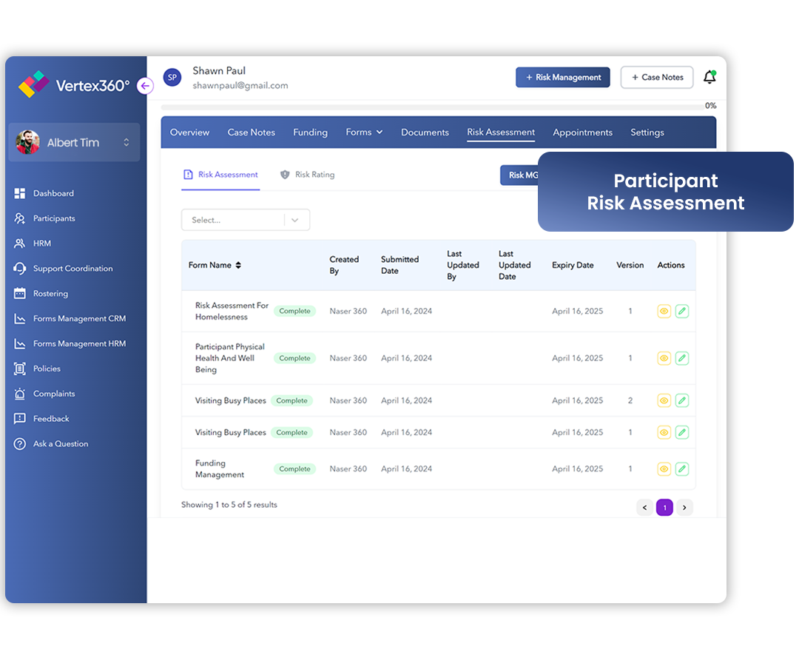Screen dimensions: 799x672
Task: Go to the Complaints section
Action: (53, 394)
